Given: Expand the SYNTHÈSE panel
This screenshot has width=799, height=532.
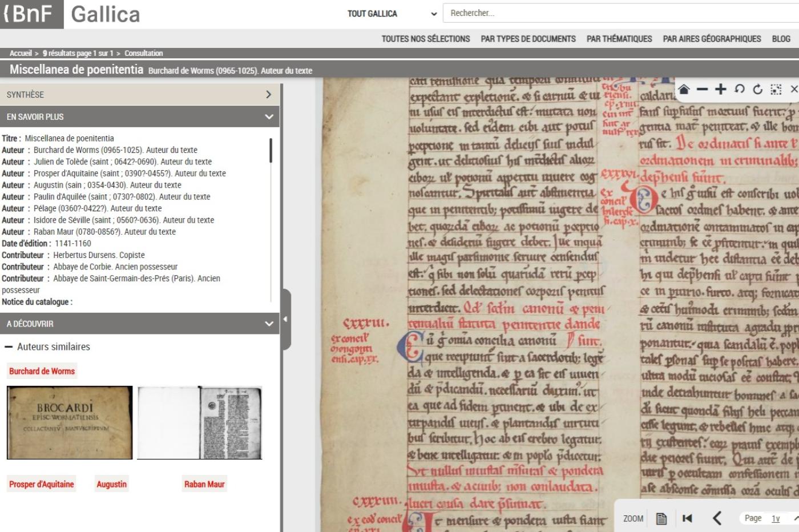Looking at the screenshot, I should click(139, 95).
